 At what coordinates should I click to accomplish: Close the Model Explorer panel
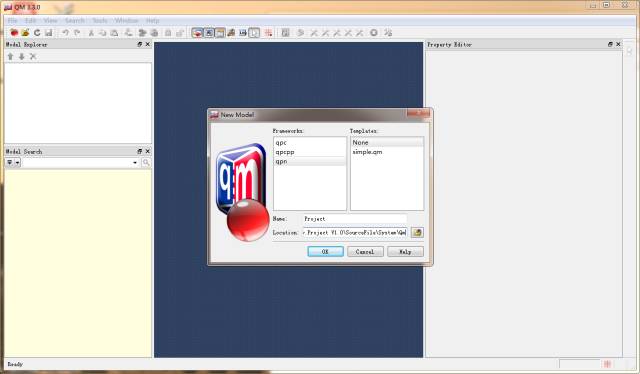click(148, 44)
